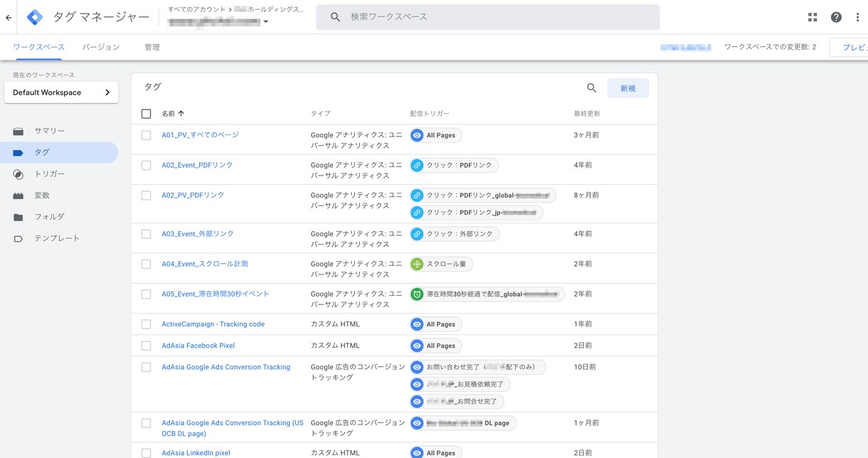Viewport: 868px width, 458px height.
Task: Select タグ in the sidebar
Action: click(x=59, y=152)
